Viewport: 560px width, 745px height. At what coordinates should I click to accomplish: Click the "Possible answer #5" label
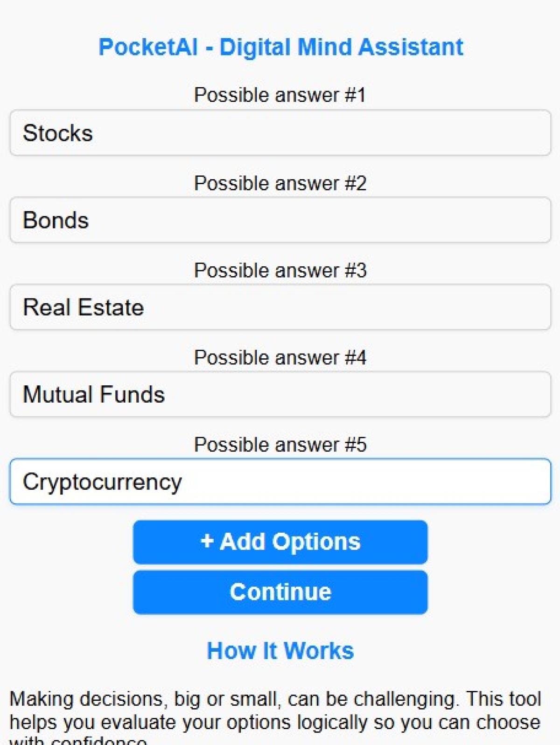(280, 445)
